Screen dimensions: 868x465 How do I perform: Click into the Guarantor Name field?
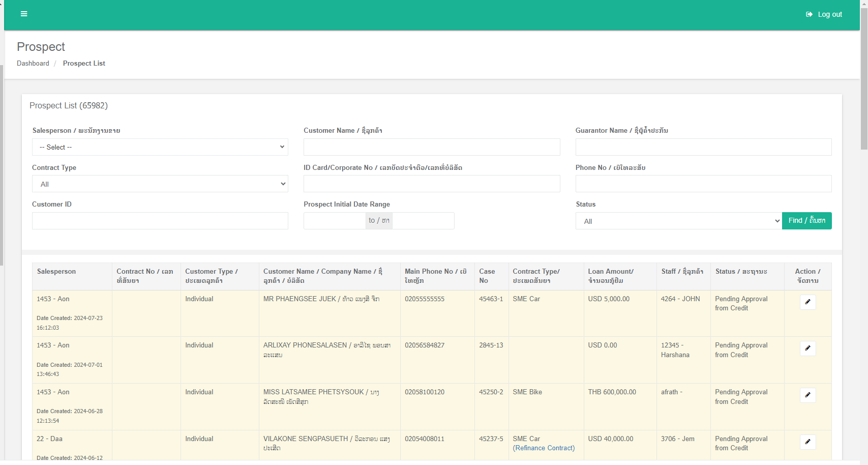coord(703,147)
